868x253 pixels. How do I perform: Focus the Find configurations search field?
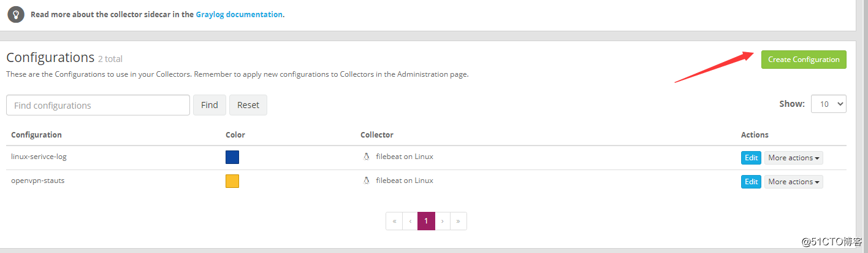(98, 105)
